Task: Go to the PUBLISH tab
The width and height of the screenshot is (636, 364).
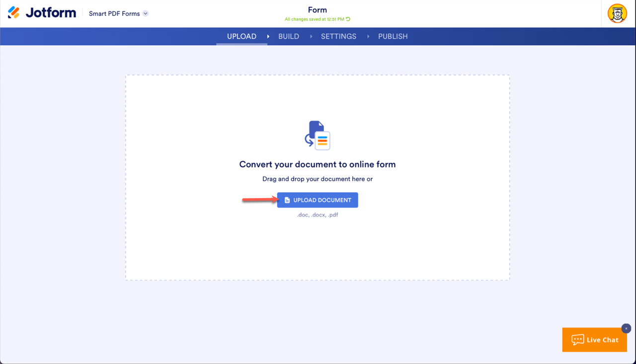Action: [393, 36]
